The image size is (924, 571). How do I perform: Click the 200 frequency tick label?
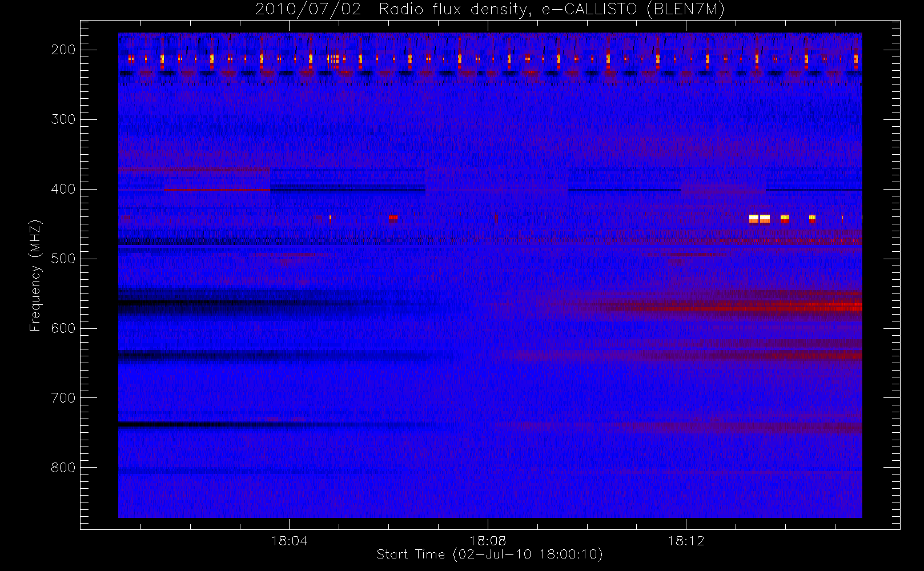[x=63, y=50]
